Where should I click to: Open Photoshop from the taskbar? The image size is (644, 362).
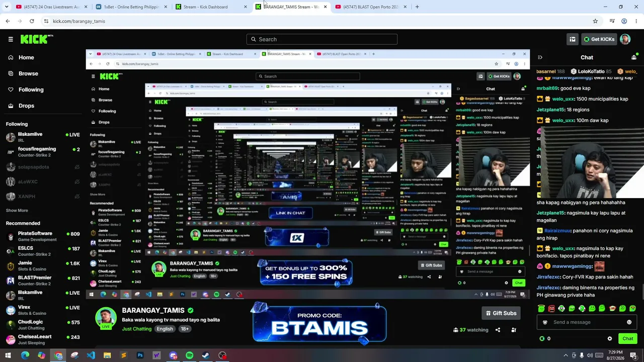(140, 355)
